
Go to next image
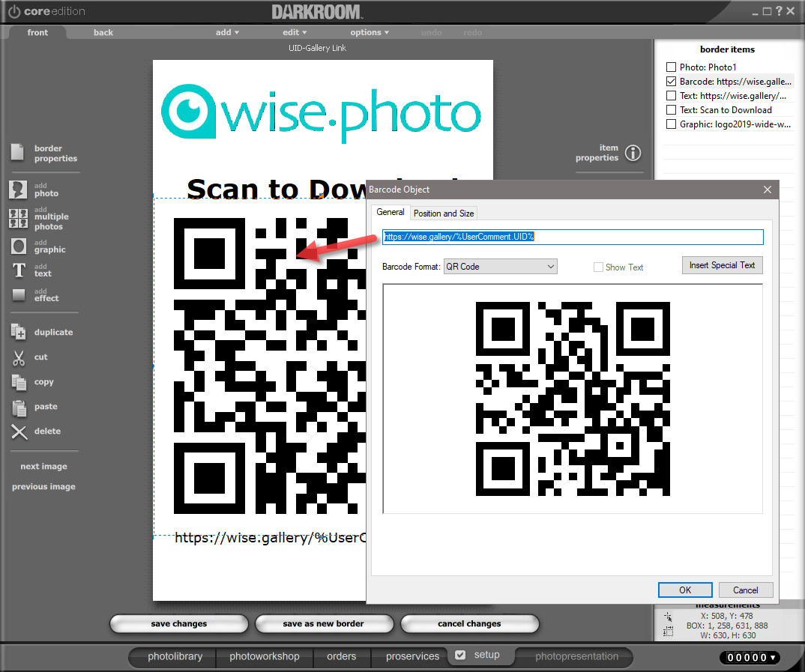point(43,466)
